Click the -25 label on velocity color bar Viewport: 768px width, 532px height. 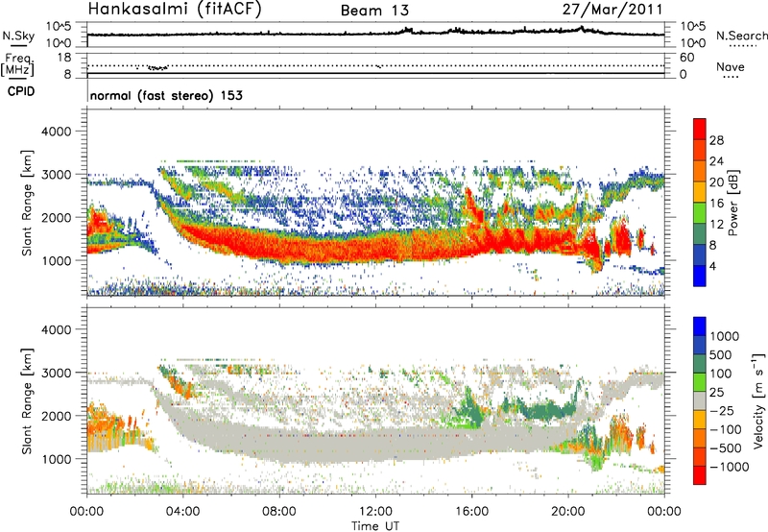[x=720, y=411]
